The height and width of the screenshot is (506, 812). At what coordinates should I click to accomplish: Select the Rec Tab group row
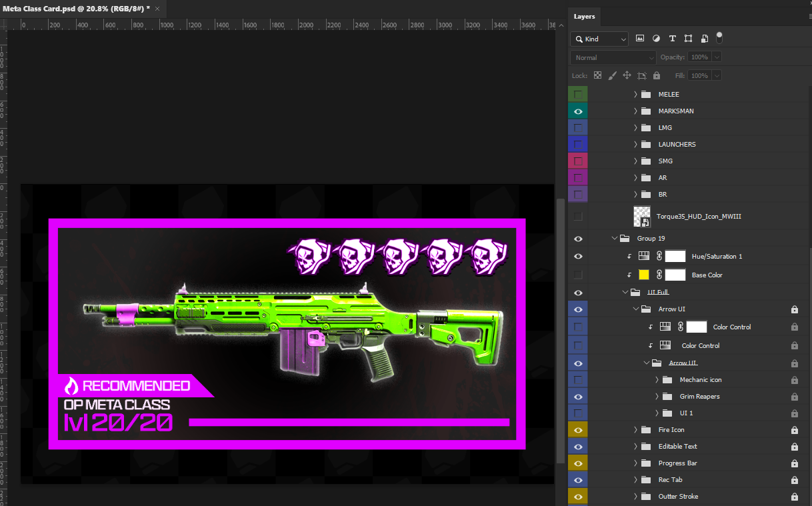coord(689,480)
